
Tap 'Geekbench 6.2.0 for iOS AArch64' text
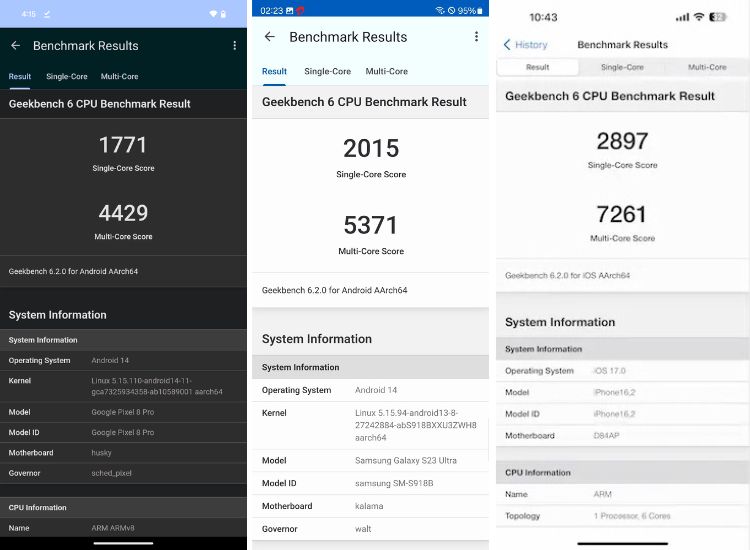coord(567,275)
